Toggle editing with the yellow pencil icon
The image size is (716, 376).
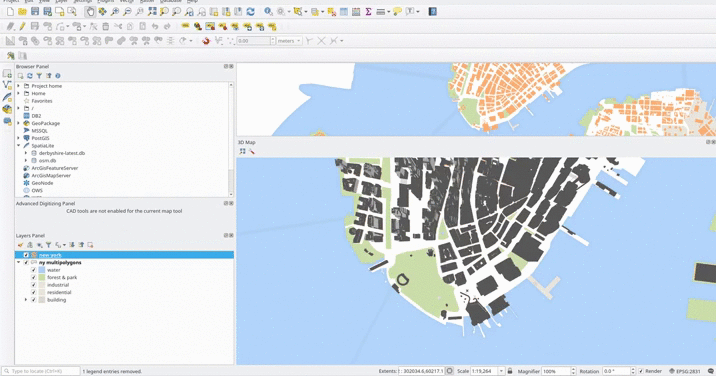coord(22,26)
